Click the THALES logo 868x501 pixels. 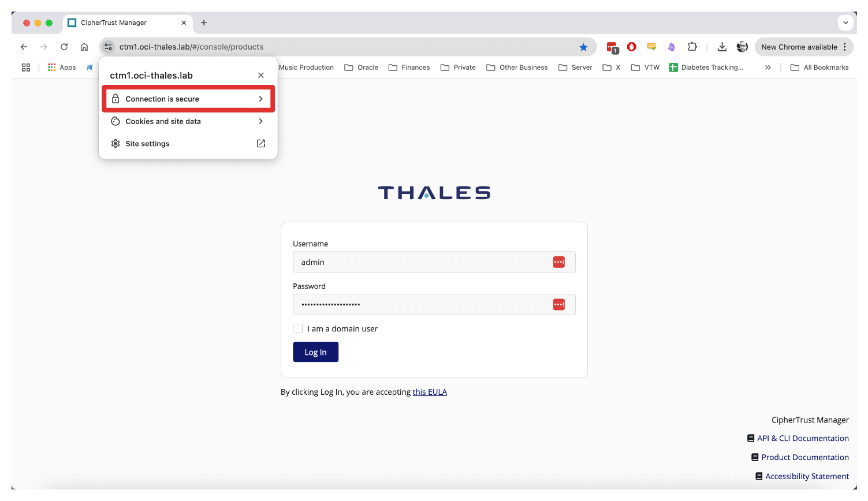point(434,193)
